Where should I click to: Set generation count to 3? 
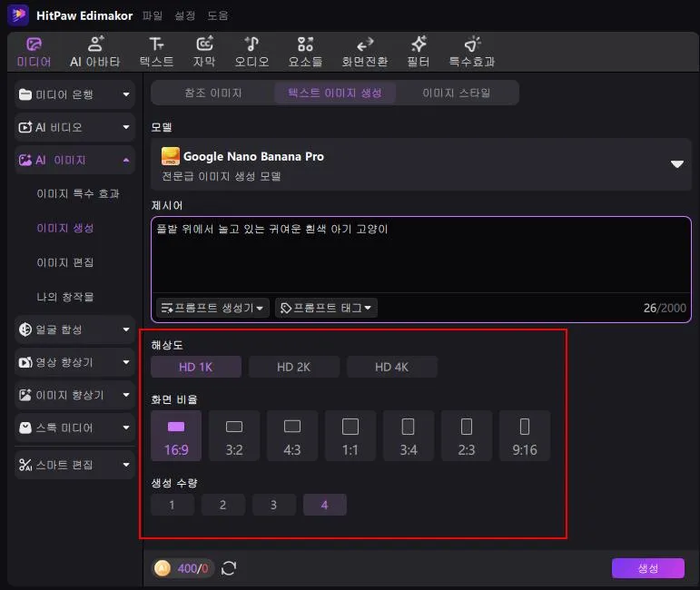(273, 505)
